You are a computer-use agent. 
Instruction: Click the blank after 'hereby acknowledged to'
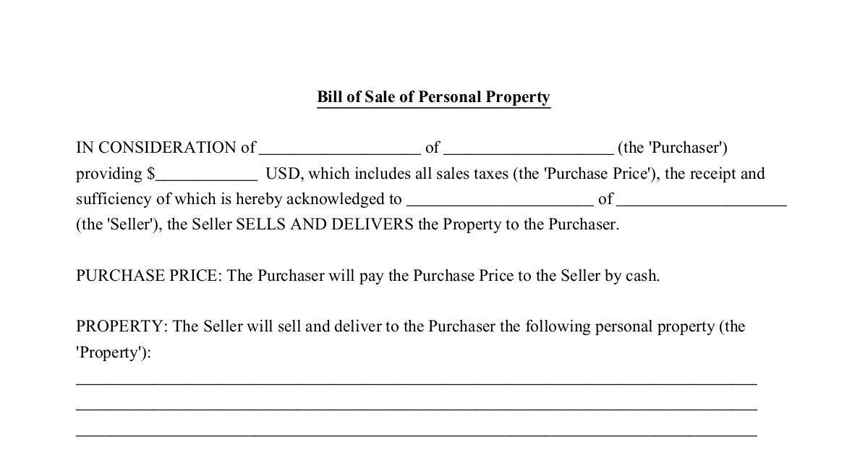point(499,200)
